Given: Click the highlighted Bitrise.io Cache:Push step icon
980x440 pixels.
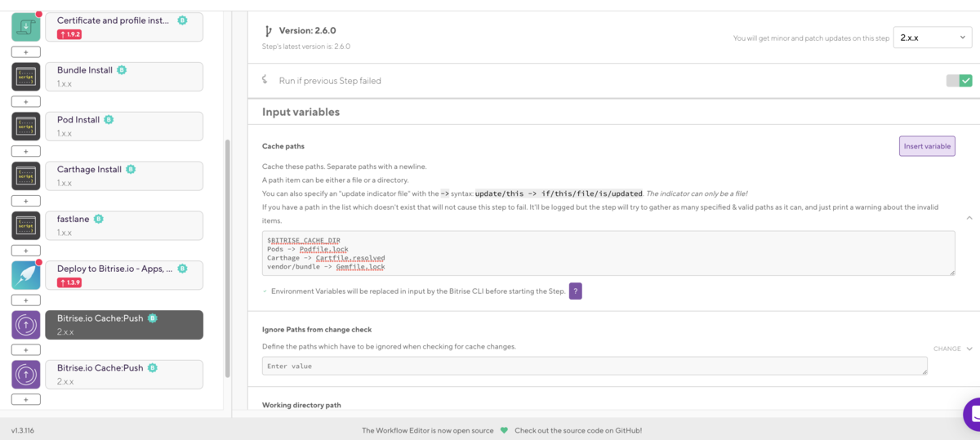Looking at the screenshot, I should [26, 325].
